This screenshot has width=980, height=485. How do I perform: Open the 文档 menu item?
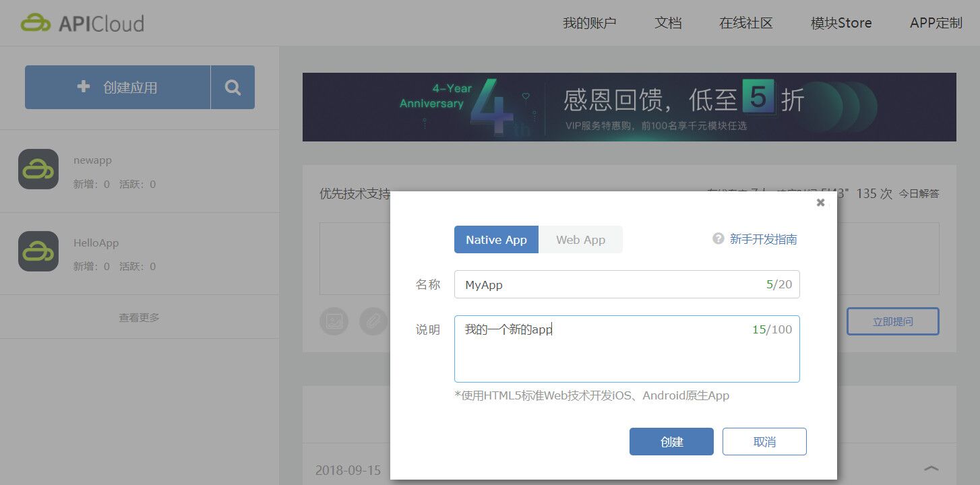coord(668,22)
